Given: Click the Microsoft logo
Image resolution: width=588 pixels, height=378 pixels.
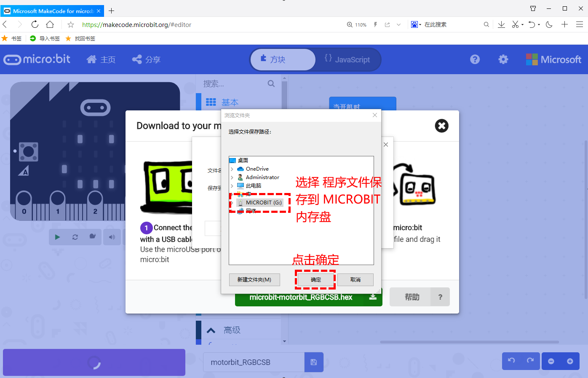Looking at the screenshot, I should point(553,59).
